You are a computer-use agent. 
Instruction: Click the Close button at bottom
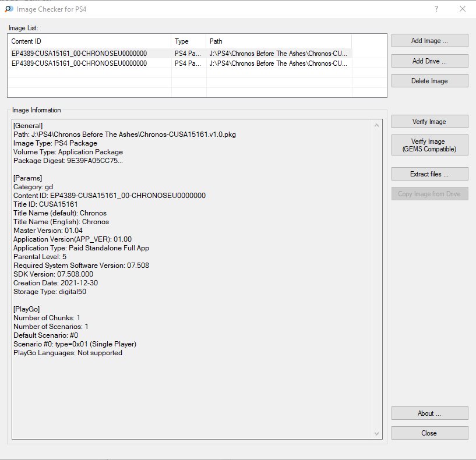429,433
